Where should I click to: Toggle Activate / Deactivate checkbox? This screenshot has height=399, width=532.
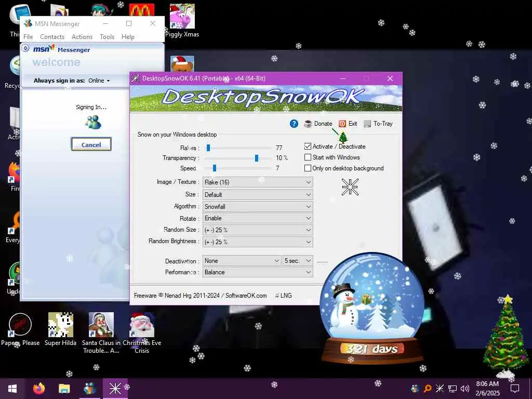pyautogui.click(x=308, y=146)
